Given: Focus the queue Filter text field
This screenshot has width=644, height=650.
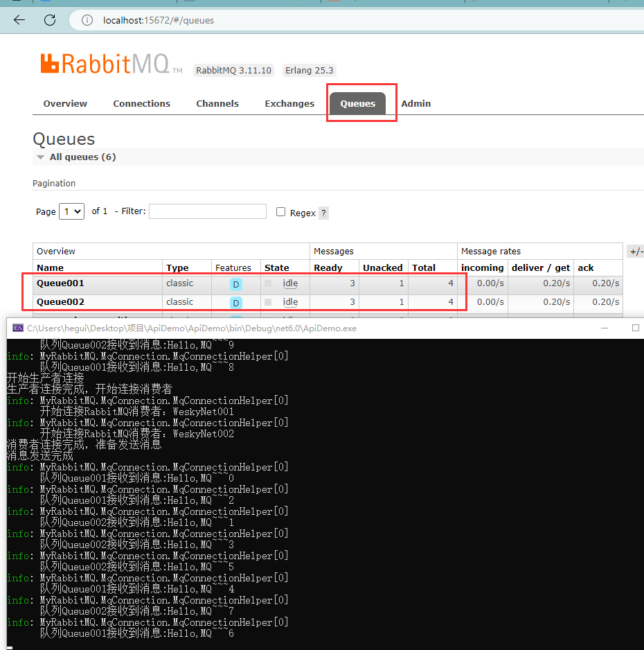Looking at the screenshot, I should click(x=208, y=211).
